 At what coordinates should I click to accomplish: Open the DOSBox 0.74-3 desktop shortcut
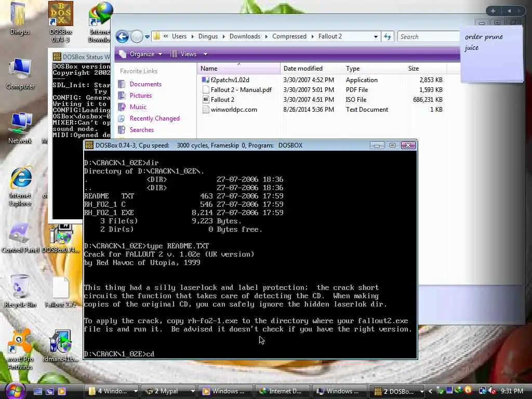[x=61, y=21]
